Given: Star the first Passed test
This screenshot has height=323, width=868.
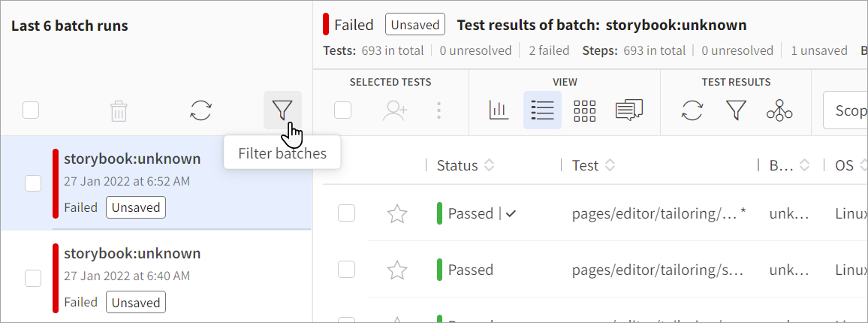Looking at the screenshot, I should 396,214.
